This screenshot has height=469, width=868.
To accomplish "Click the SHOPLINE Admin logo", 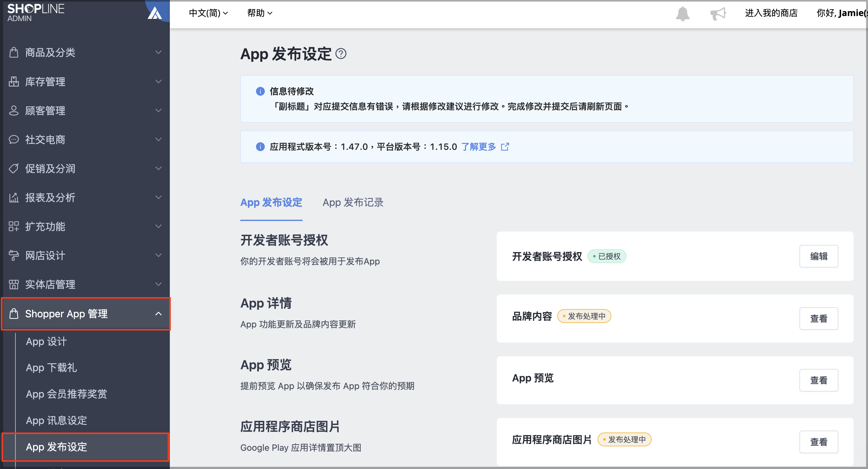I will tap(35, 13).
